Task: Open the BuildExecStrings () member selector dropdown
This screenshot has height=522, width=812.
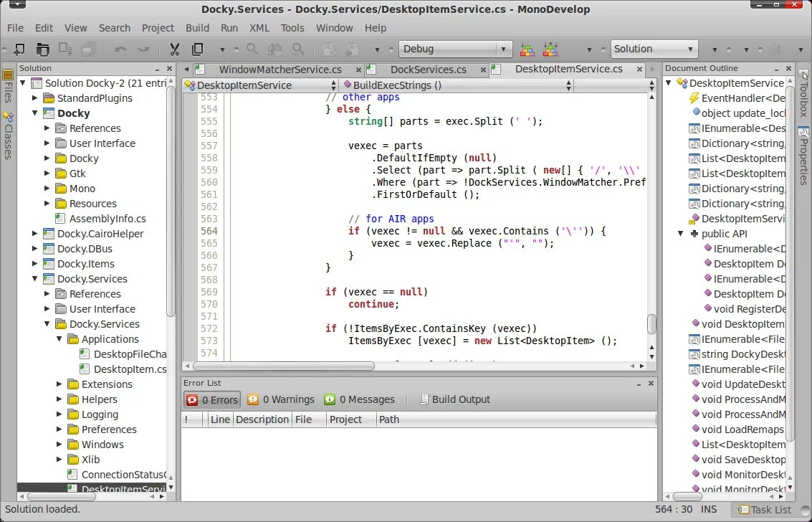Action: coord(457,85)
